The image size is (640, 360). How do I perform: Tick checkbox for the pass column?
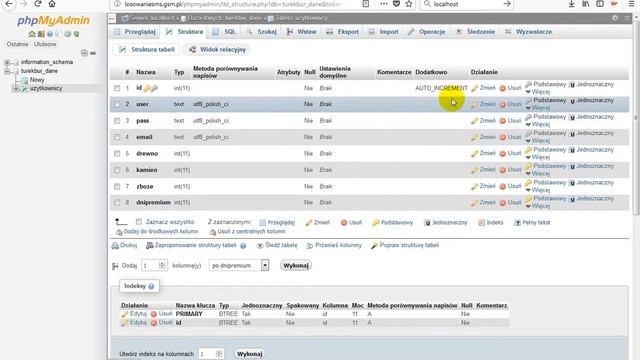point(117,121)
